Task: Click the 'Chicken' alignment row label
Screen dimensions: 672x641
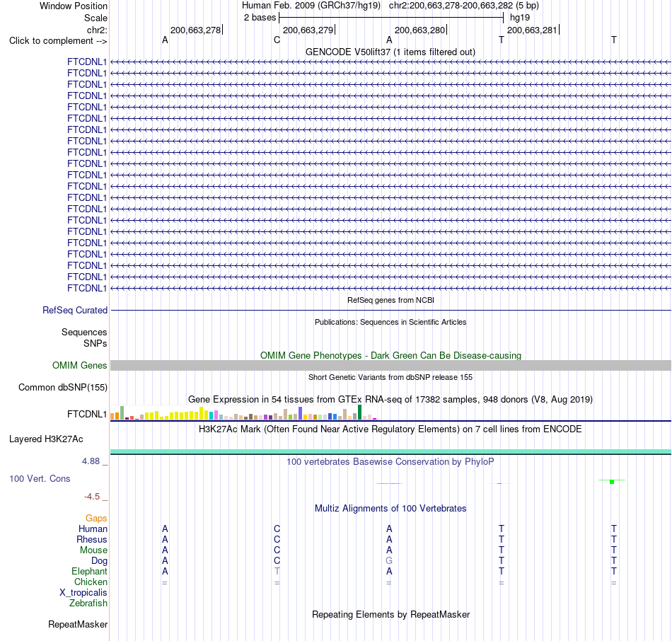Action: pos(91,582)
